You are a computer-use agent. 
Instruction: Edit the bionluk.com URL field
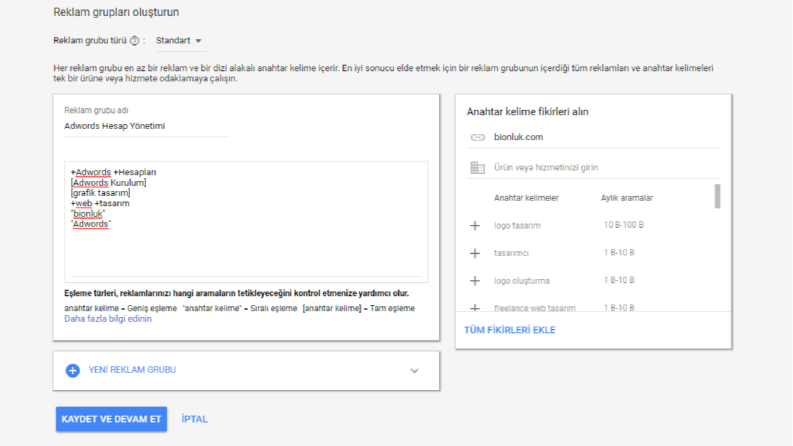606,137
